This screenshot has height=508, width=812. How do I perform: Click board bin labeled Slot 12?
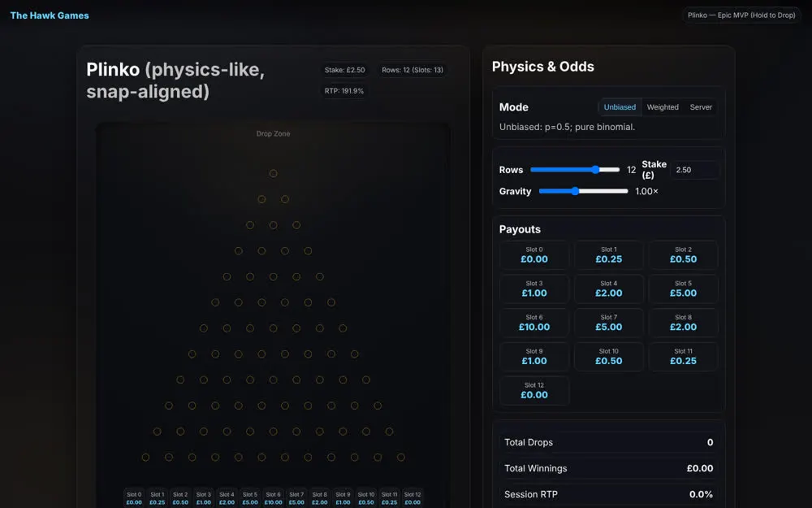[412, 498]
